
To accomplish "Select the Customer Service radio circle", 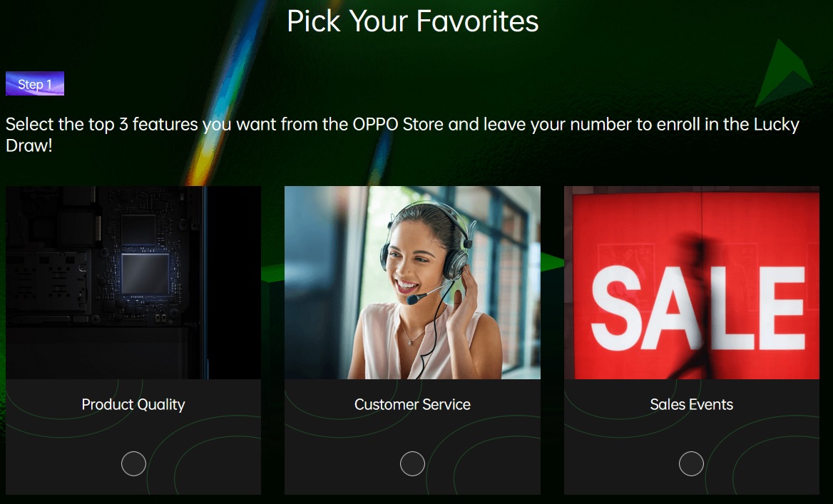I will tap(412, 463).
